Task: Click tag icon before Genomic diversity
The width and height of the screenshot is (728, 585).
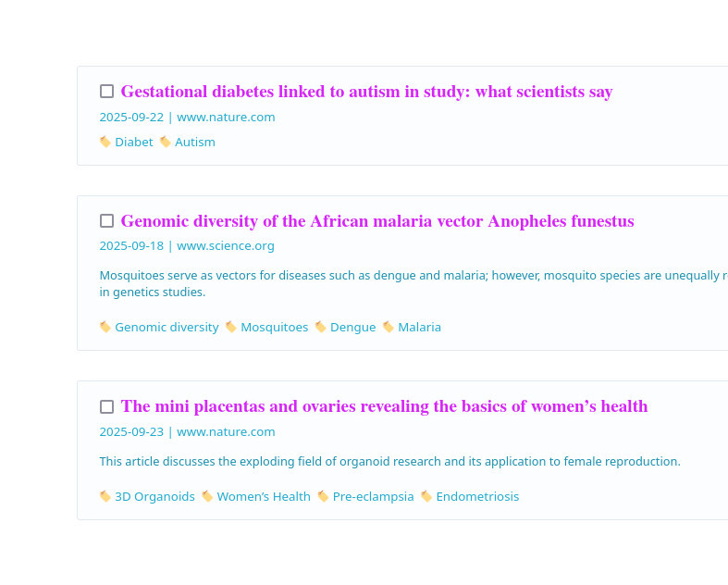Action: [105, 327]
